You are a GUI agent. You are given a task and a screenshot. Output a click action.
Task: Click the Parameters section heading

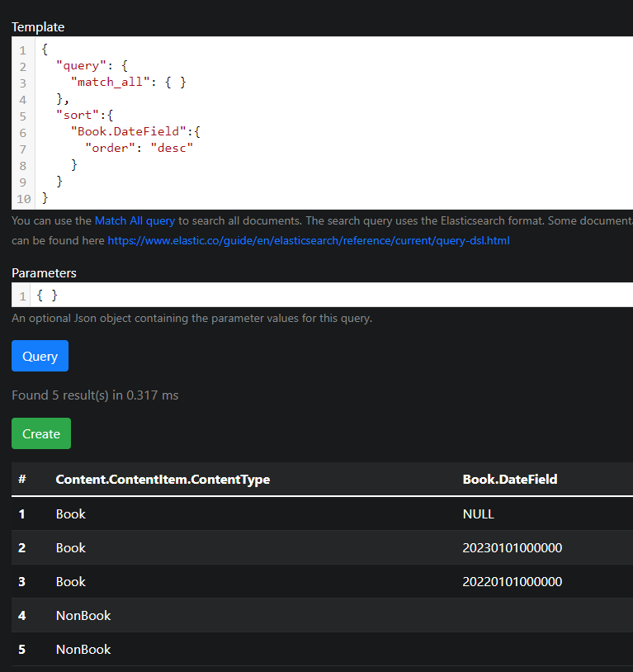click(44, 272)
